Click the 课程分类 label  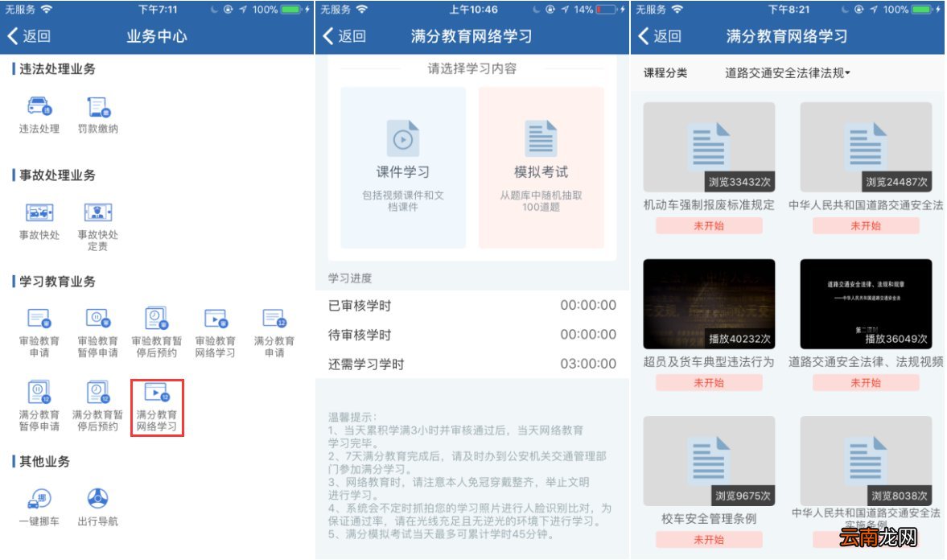coord(665,73)
